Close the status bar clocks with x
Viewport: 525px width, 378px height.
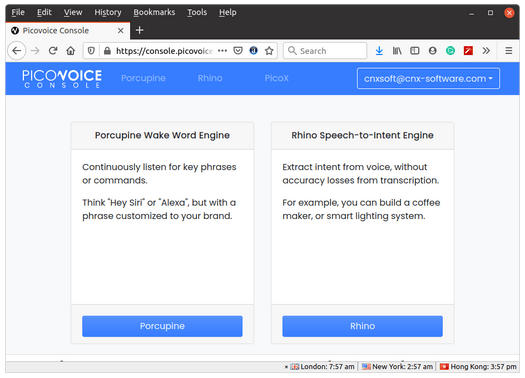[x=286, y=367]
